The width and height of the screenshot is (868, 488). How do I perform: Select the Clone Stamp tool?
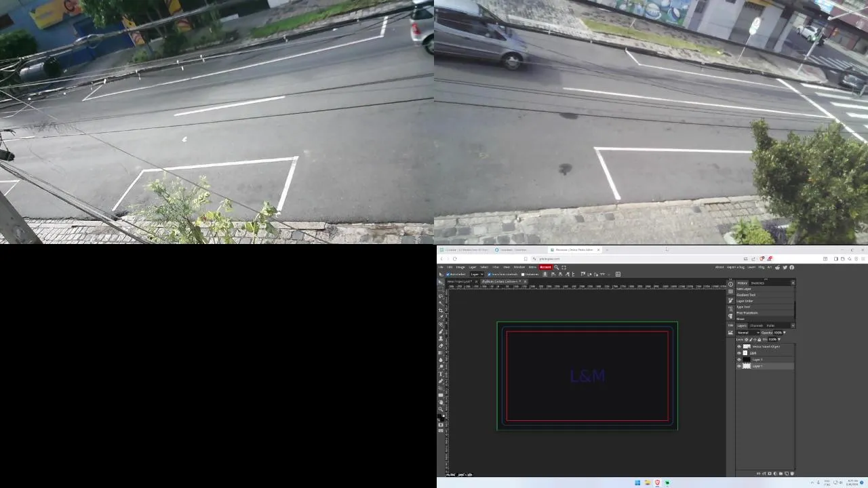pos(441,338)
